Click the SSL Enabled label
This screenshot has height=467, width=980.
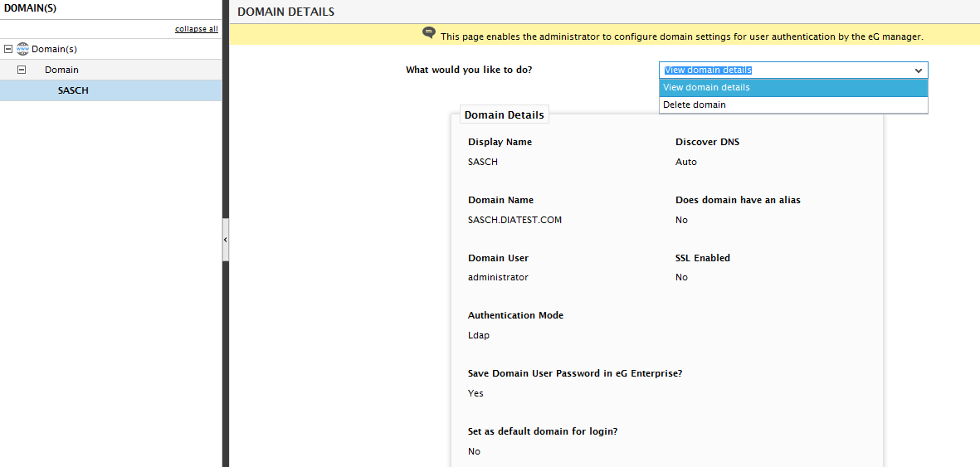coord(703,258)
